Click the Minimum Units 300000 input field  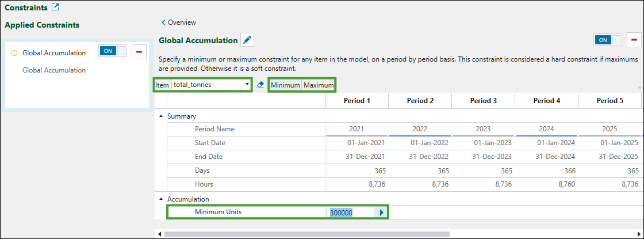(x=351, y=213)
